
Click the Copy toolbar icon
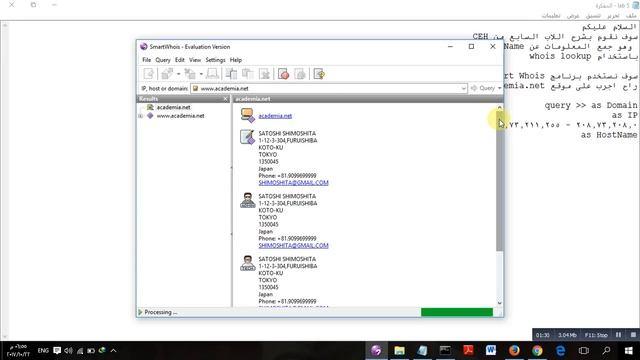pos(231,74)
